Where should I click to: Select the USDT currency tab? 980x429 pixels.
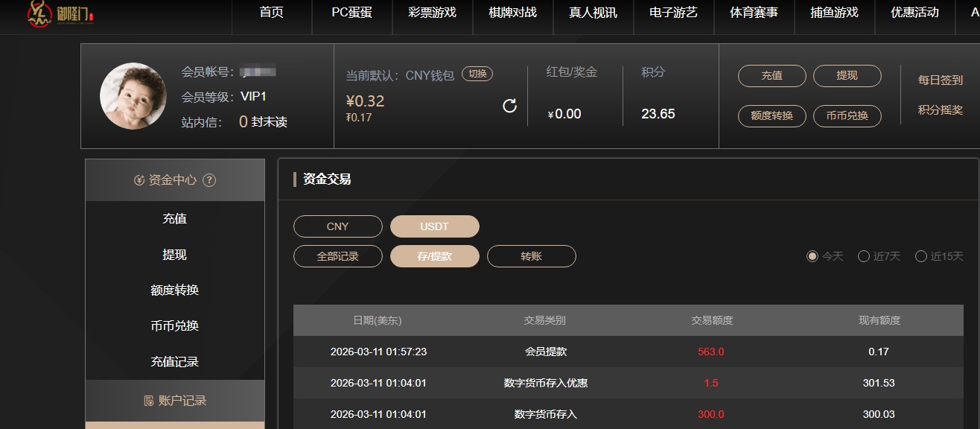[x=434, y=226]
